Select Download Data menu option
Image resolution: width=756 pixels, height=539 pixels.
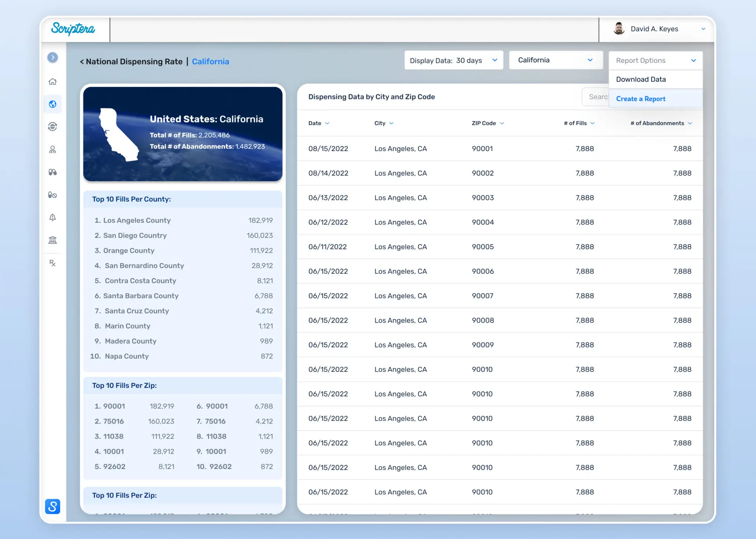[641, 79]
